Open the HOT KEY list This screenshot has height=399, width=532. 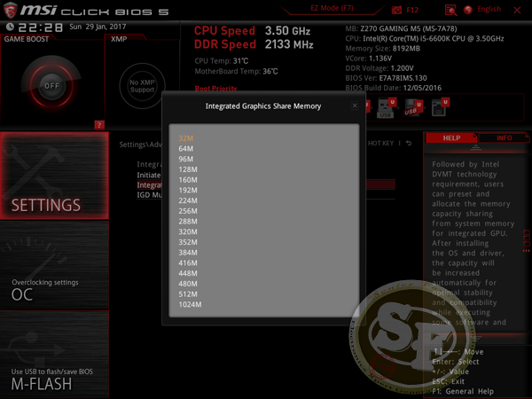pos(380,143)
